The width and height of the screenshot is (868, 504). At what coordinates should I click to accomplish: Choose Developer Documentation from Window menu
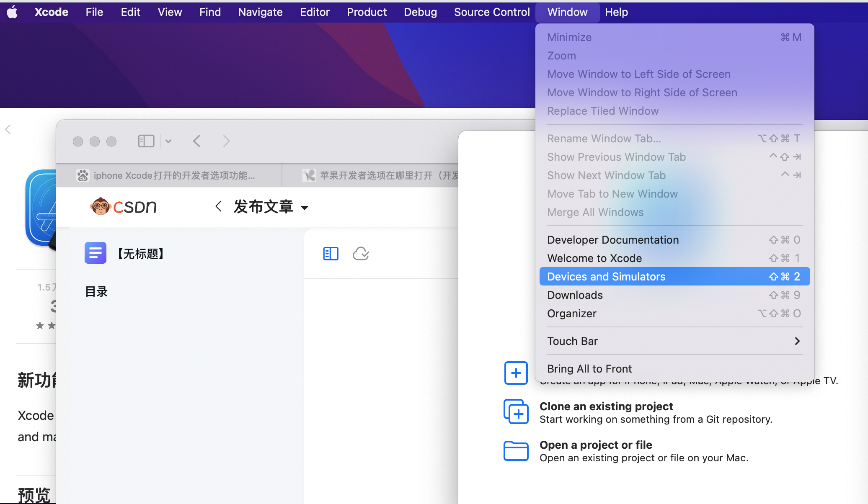point(674,240)
